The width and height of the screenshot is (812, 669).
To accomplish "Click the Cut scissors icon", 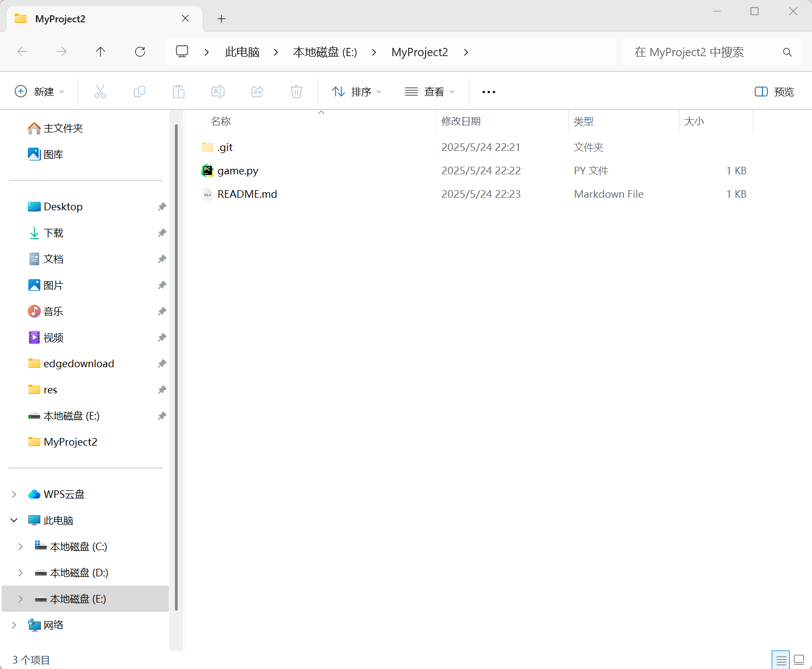I will coord(100,92).
